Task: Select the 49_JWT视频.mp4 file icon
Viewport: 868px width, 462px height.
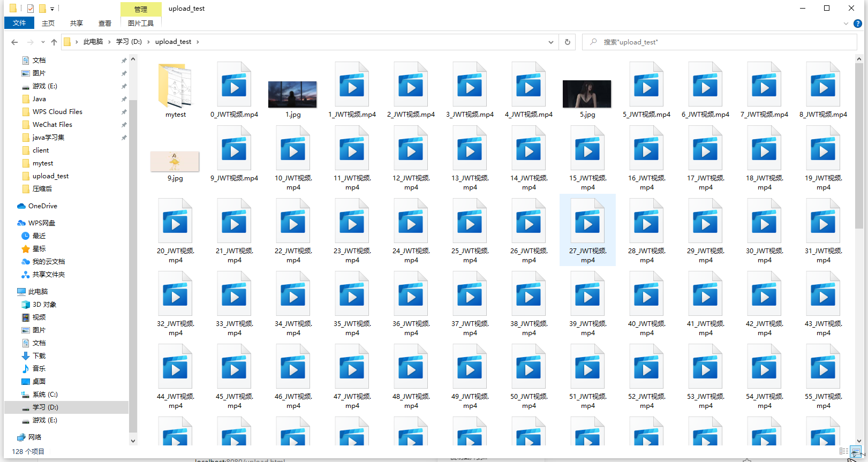Action: [x=470, y=366]
